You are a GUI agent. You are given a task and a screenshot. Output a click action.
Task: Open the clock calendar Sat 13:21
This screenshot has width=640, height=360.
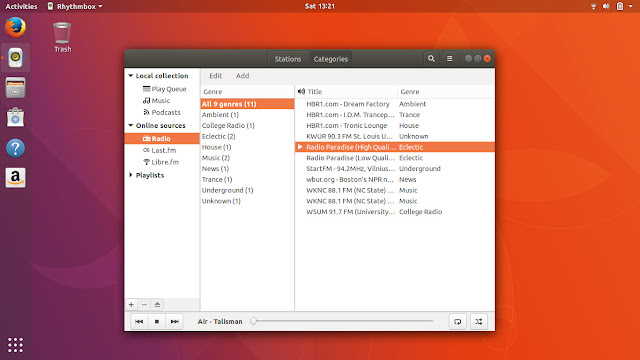[320, 6]
